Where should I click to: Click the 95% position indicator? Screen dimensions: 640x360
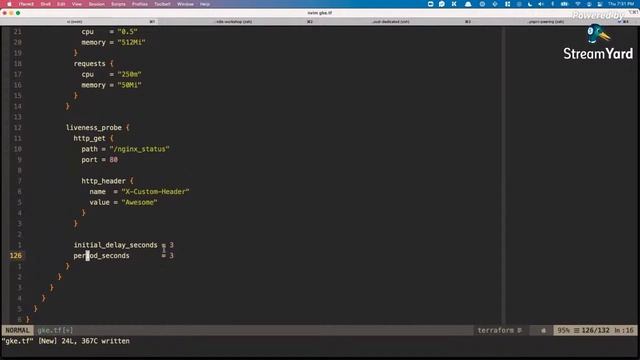[x=563, y=330]
